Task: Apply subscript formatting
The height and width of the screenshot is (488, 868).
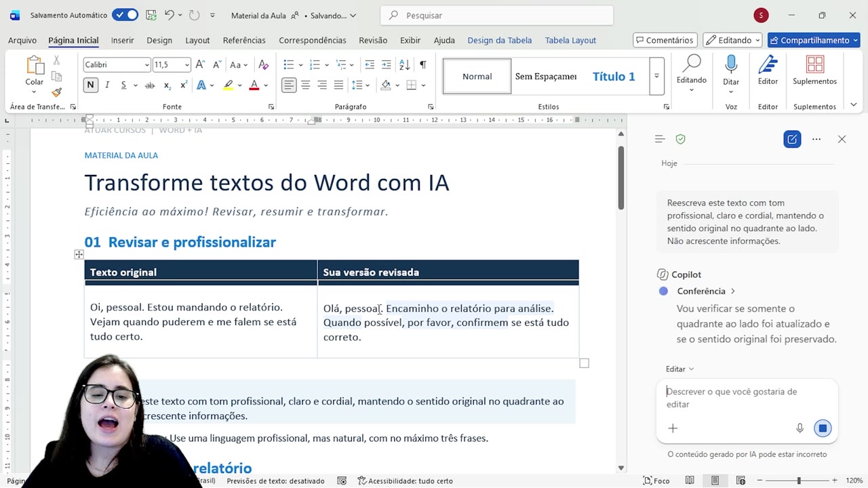Action: [167, 85]
